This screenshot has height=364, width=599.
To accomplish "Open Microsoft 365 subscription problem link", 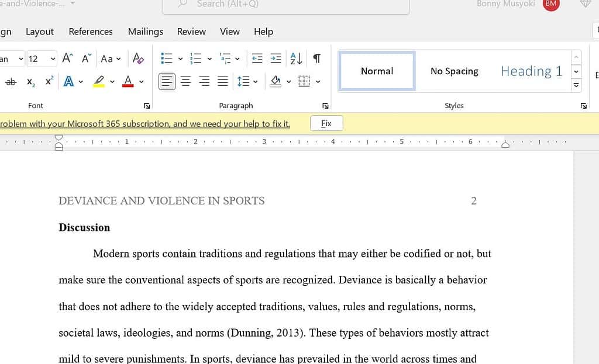I will click(145, 124).
